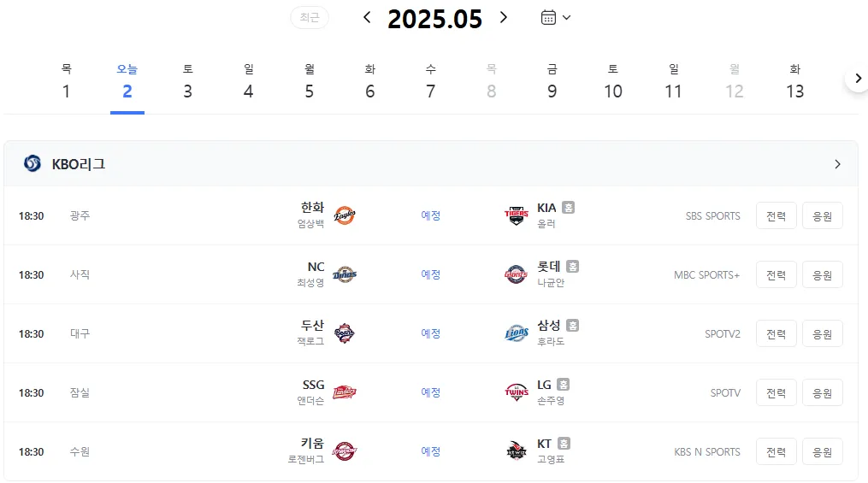This screenshot has height=483, width=868.
Task: Select Saturday 3 date tab
Action: click(187, 82)
